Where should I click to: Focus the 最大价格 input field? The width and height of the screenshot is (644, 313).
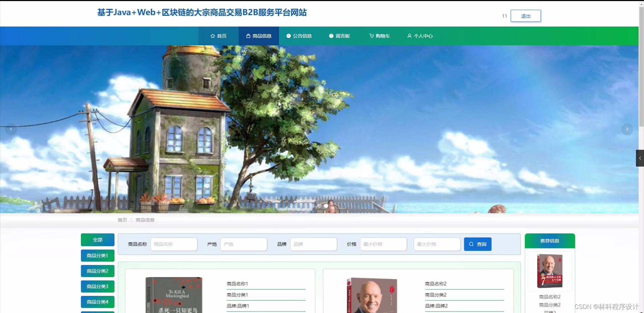click(x=437, y=244)
